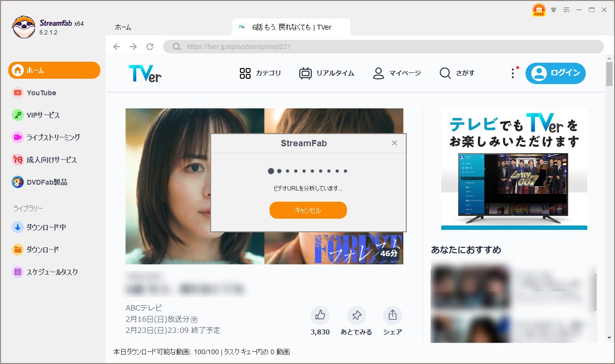The width and height of the screenshot is (615, 364).
Task: Click the green key VIP icon
Action: pos(18,115)
